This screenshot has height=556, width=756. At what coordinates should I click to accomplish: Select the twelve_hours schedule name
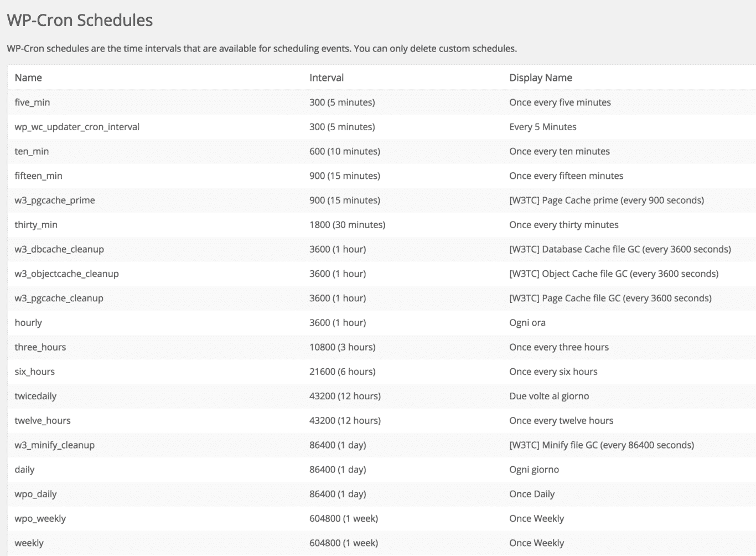[43, 420]
